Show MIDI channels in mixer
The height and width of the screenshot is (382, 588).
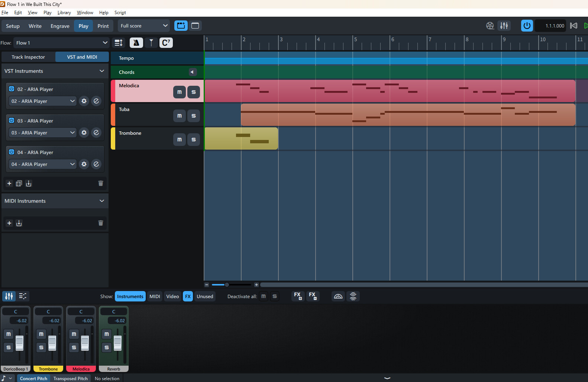pos(155,296)
